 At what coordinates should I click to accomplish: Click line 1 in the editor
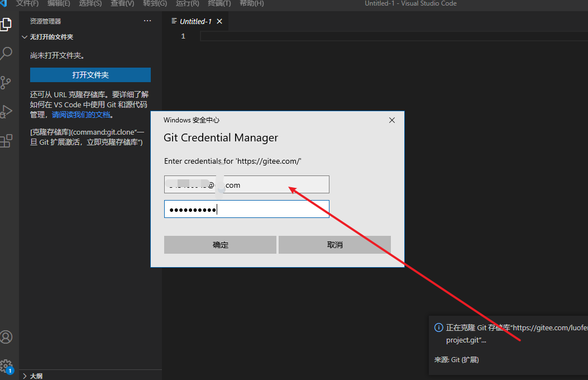pyautogui.click(x=394, y=36)
